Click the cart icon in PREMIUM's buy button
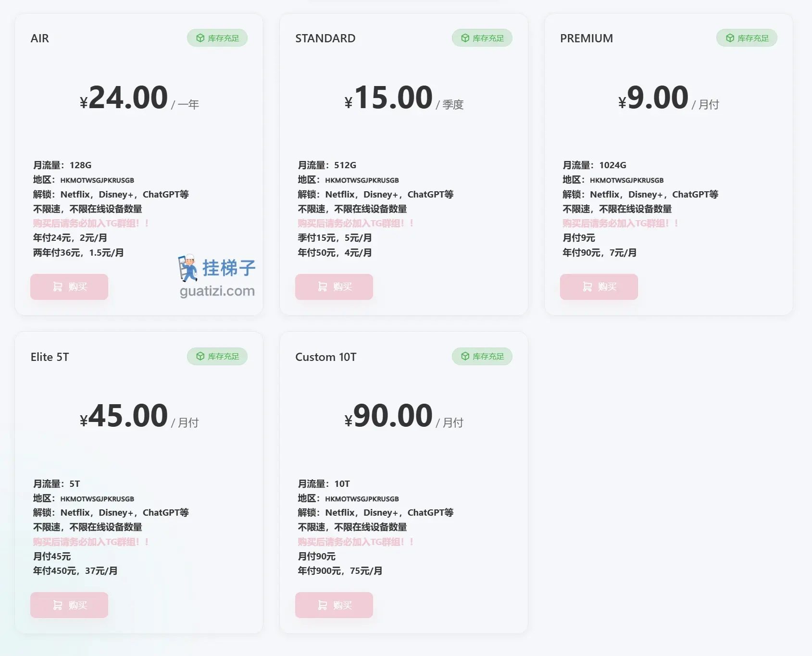This screenshot has height=656, width=812. pyautogui.click(x=586, y=286)
